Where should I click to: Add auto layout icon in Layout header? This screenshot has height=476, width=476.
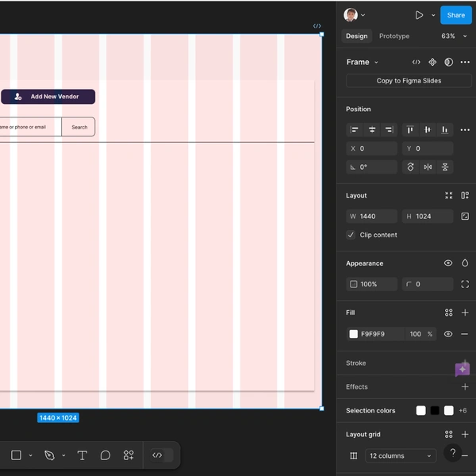(465, 195)
